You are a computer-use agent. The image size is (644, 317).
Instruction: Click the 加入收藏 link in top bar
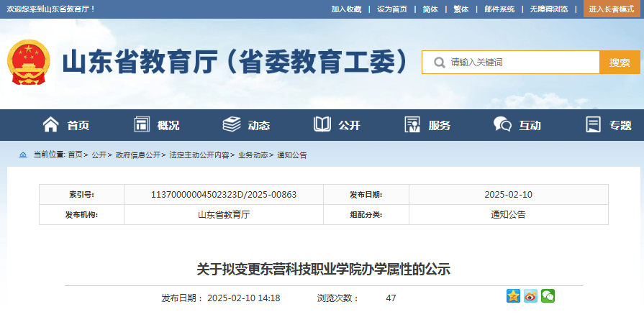point(346,9)
